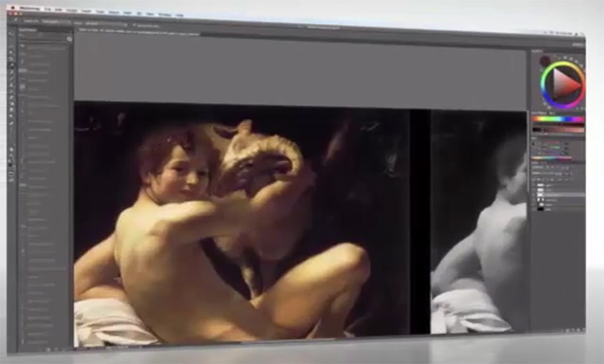Image resolution: width=604 pixels, height=364 pixels.
Task: Click the folder icon in brush presets panel
Action: pos(69,39)
